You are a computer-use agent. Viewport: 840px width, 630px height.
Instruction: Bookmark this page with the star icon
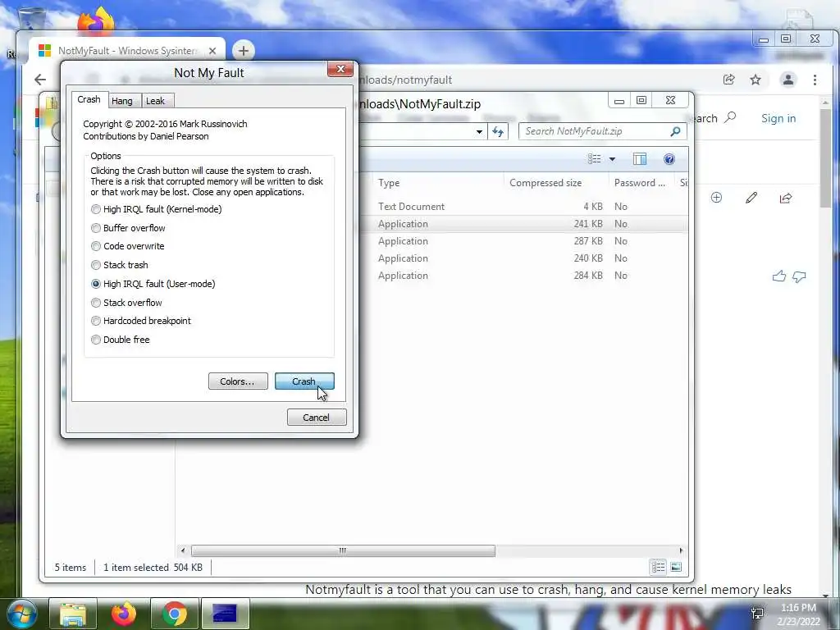[756, 80]
